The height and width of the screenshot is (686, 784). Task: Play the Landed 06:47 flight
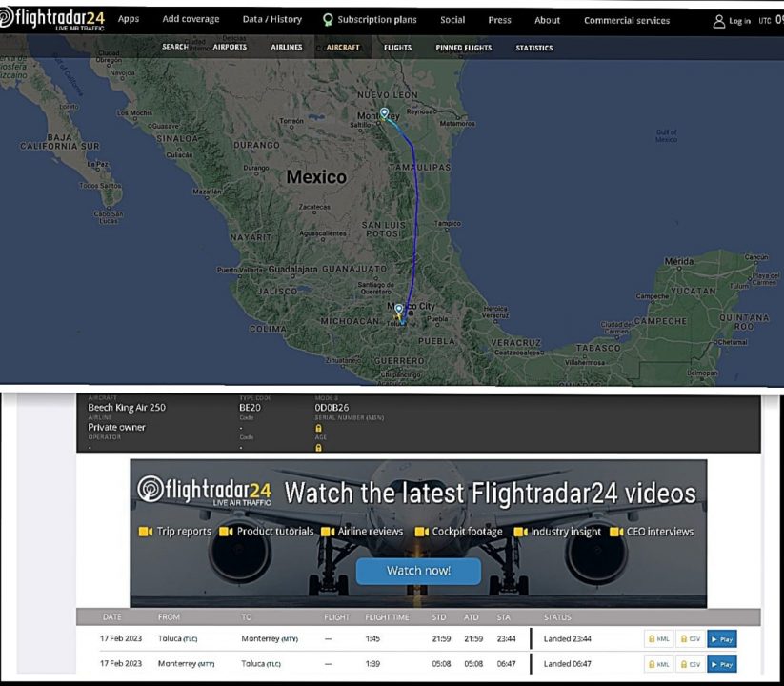coord(721,664)
